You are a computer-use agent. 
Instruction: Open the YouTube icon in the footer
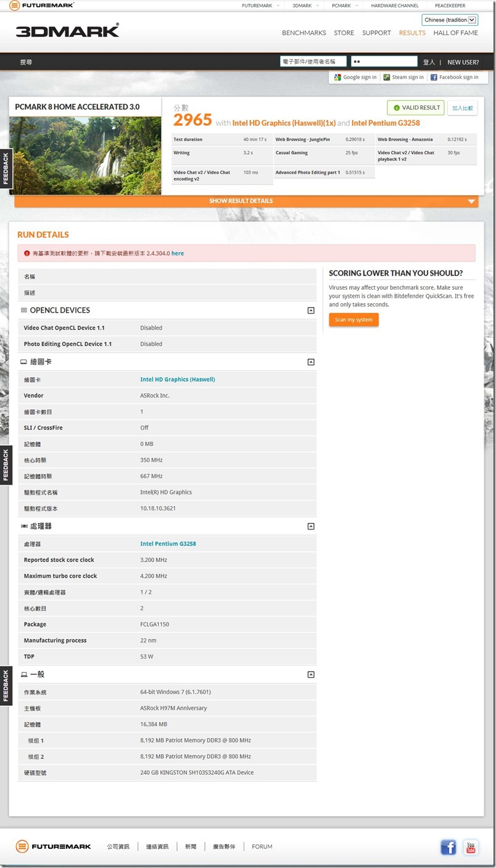tap(471, 847)
